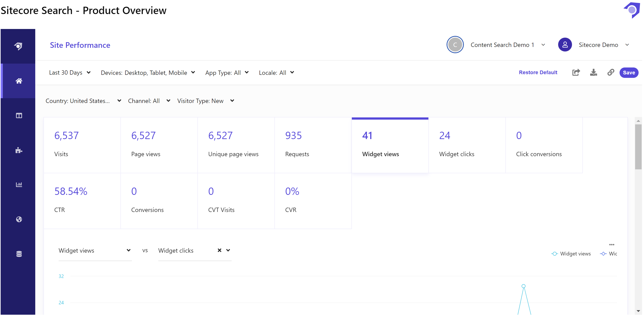Click Restore Default link
644x316 pixels.
click(538, 72)
